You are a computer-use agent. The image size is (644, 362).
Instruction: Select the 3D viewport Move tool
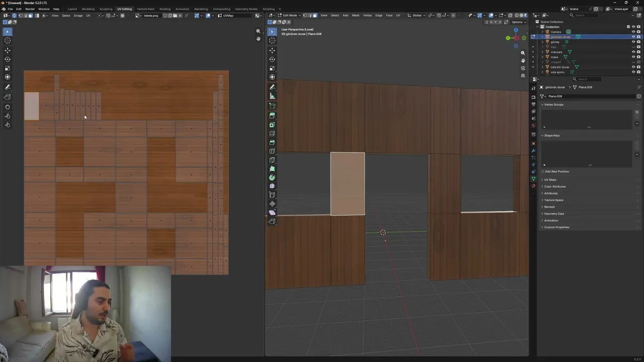[272, 50]
